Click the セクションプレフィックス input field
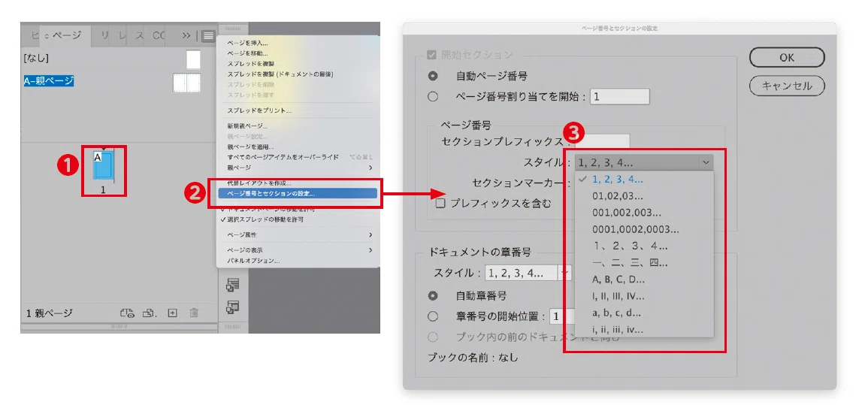This screenshot has height=405, width=868. pyautogui.click(x=602, y=142)
